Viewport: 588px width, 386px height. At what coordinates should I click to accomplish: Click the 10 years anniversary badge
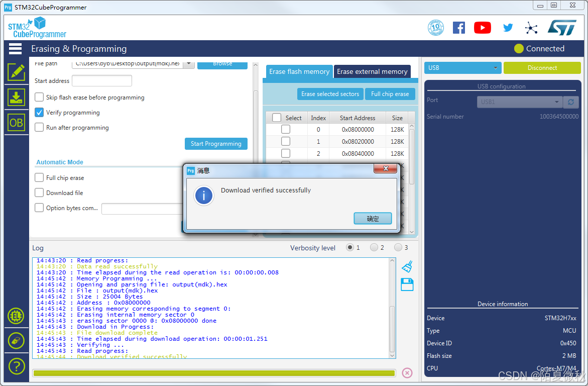pos(436,28)
